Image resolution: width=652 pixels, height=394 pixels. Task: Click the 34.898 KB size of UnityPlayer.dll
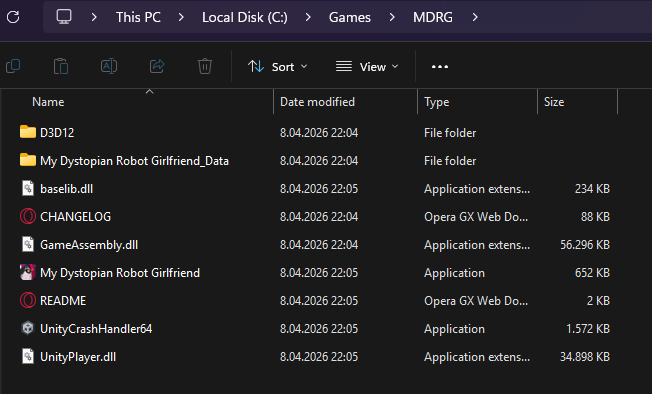585,357
